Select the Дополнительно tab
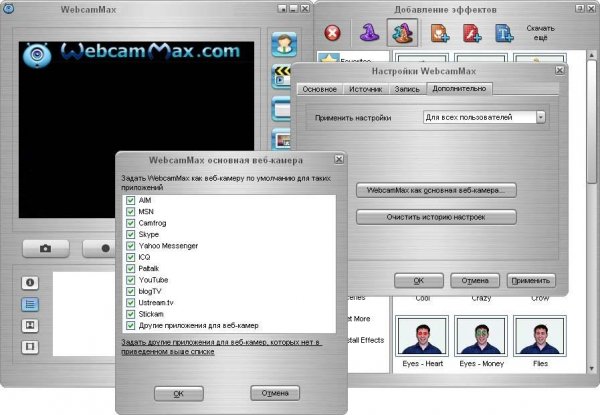The height and width of the screenshot is (415, 600). (x=459, y=88)
